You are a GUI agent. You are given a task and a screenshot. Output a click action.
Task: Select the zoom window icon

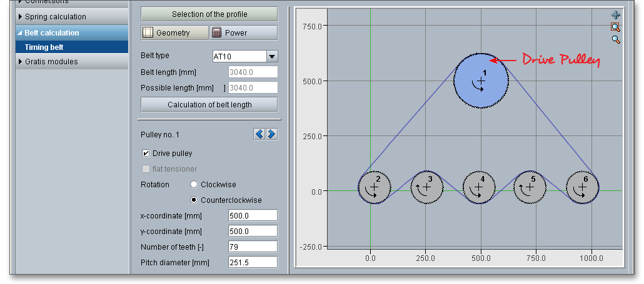click(615, 27)
